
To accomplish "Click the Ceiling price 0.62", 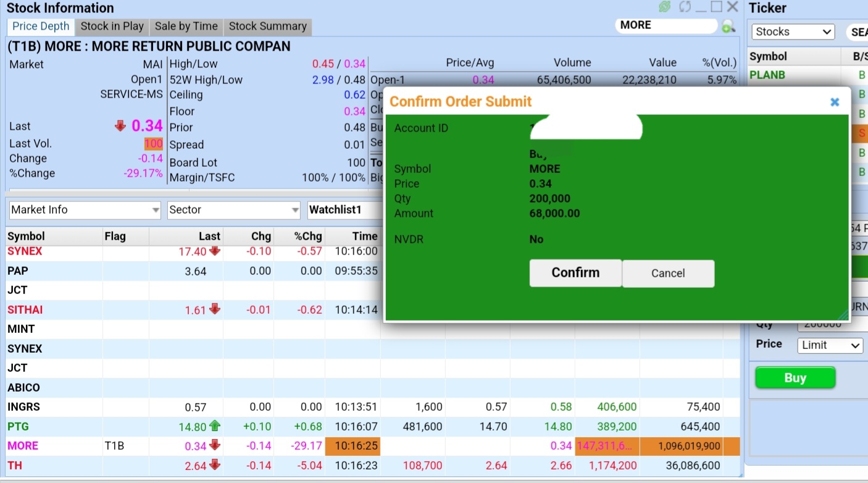I will 355,95.
